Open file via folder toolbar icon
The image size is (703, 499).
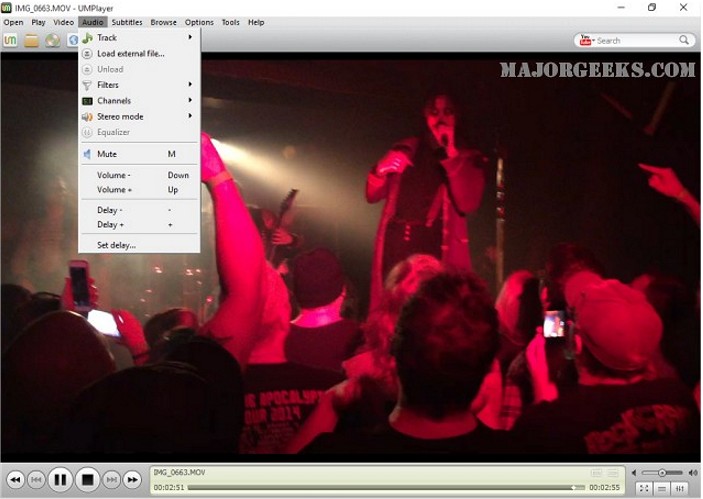pos(31,40)
